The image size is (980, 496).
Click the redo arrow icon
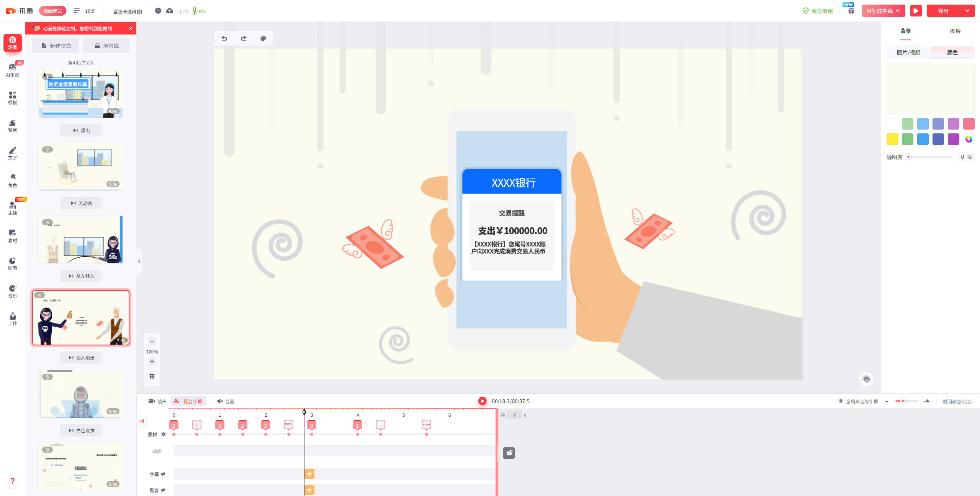click(244, 38)
